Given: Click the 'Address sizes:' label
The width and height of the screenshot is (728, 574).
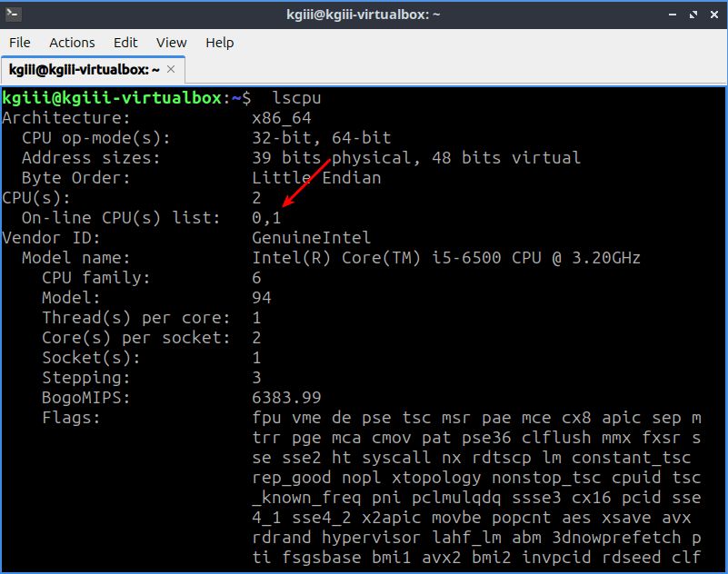Looking at the screenshot, I should (x=91, y=158).
